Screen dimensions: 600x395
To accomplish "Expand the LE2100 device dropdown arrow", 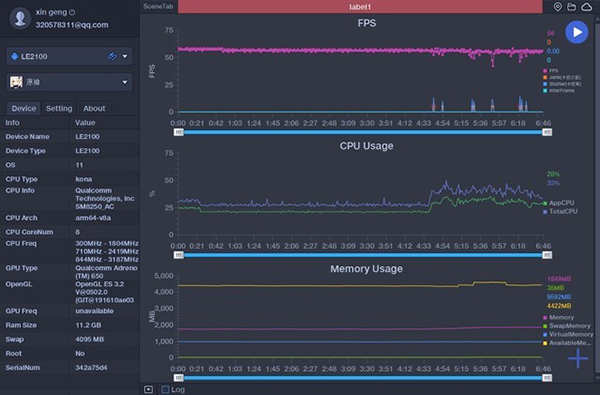I will click(125, 56).
